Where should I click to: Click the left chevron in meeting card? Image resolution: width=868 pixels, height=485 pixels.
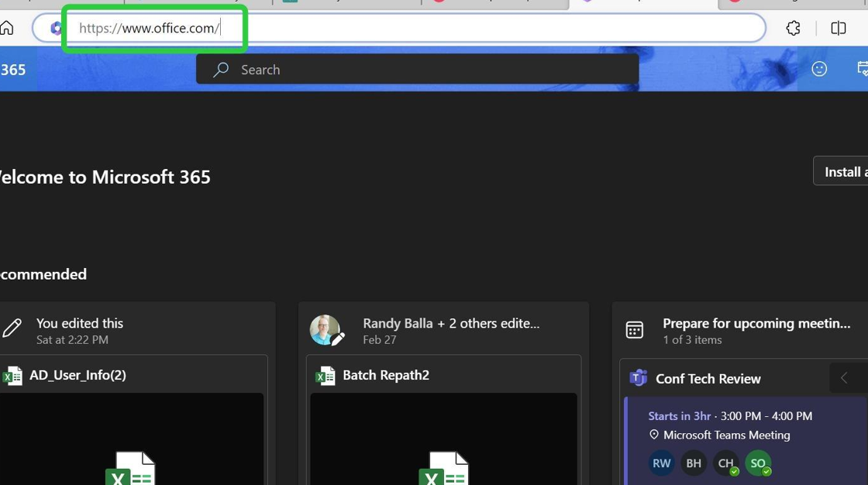(x=844, y=378)
